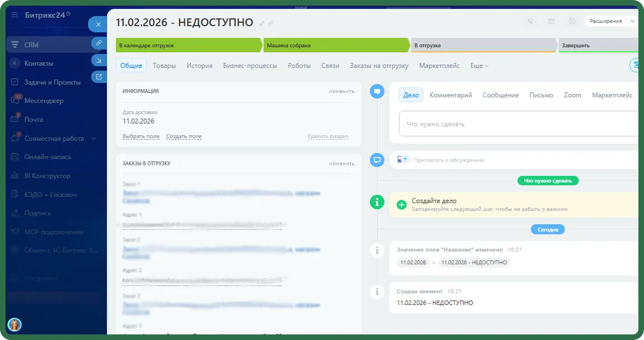This screenshot has height=340, width=644.
Task: Open the Еще tabs dropdown
Action: 479,66
